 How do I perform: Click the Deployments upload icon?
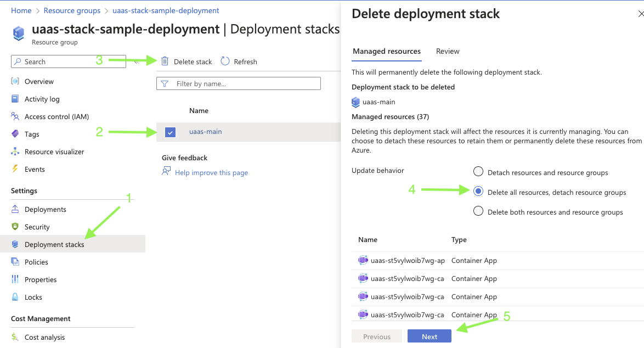[x=15, y=209]
